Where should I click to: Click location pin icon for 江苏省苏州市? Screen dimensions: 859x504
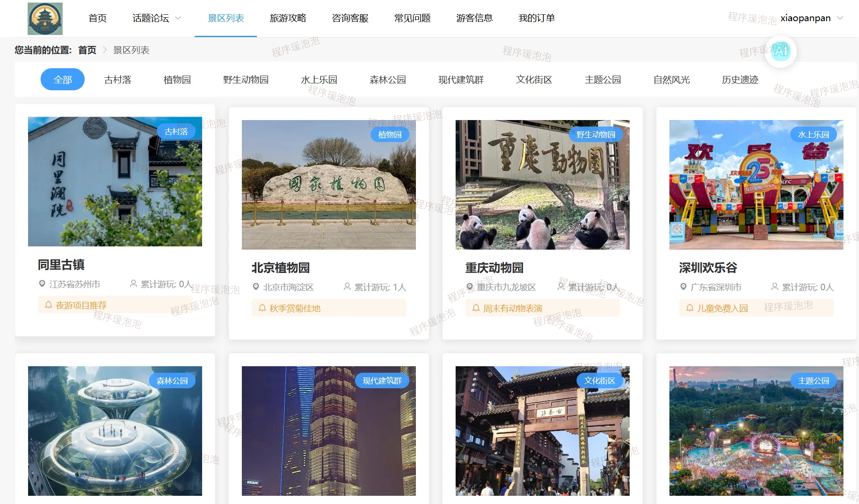tap(42, 284)
